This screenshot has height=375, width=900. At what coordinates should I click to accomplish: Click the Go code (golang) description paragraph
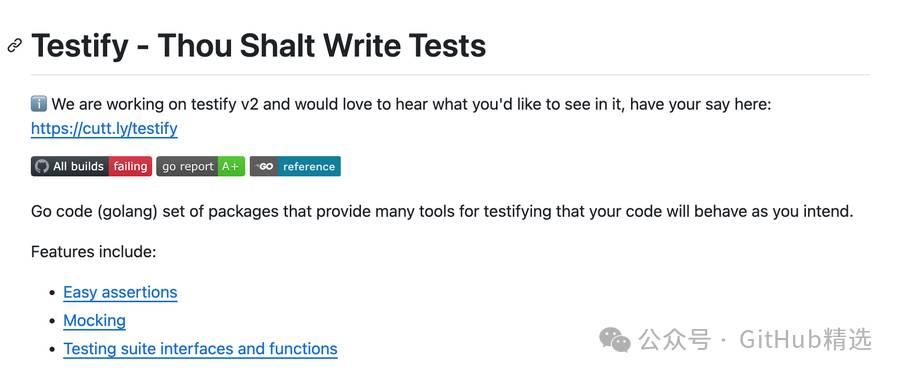[x=443, y=211]
